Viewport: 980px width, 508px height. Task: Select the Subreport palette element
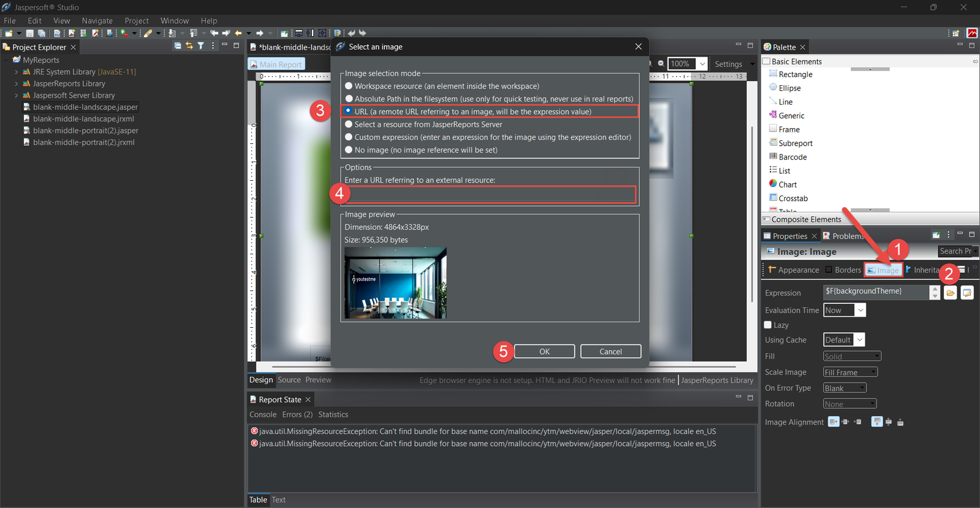(x=795, y=143)
